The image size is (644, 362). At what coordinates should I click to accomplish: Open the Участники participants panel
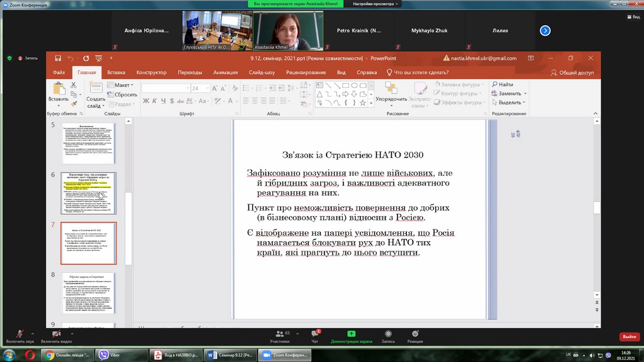[x=279, y=334]
